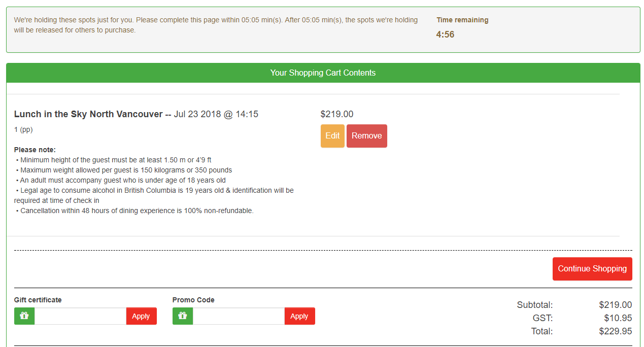Edit the Lunch in the Sky booking

[332, 136]
